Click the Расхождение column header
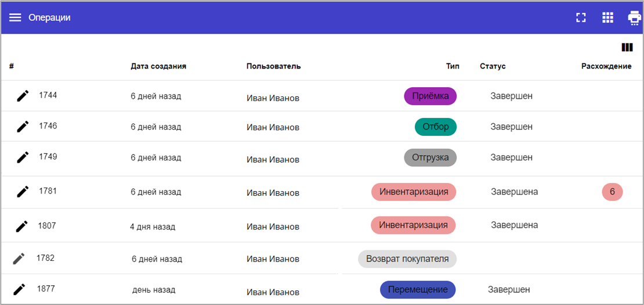The image size is (644, 305). click(x=606, y=66)
